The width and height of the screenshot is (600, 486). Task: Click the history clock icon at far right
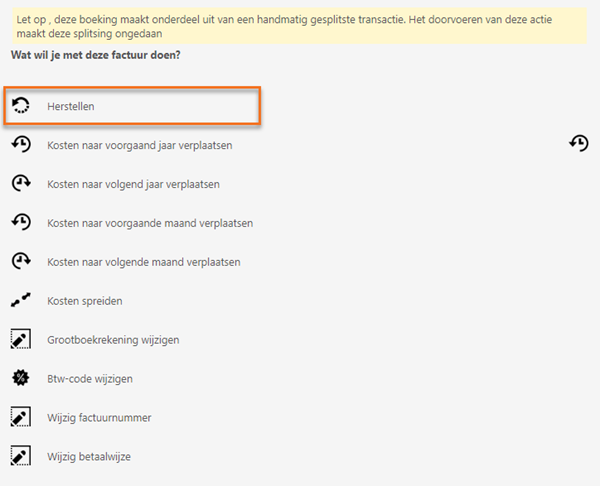coord(579,143)
